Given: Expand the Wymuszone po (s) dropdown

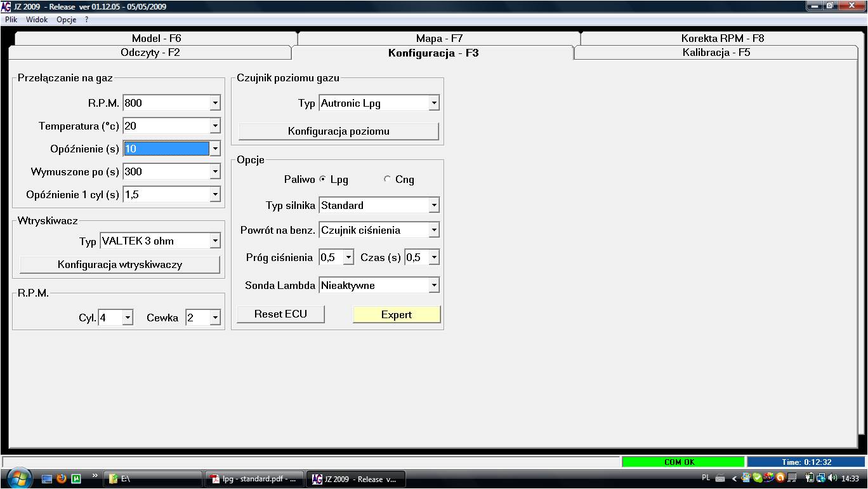Looking at the screenshot, I should [x=215, y=171].
